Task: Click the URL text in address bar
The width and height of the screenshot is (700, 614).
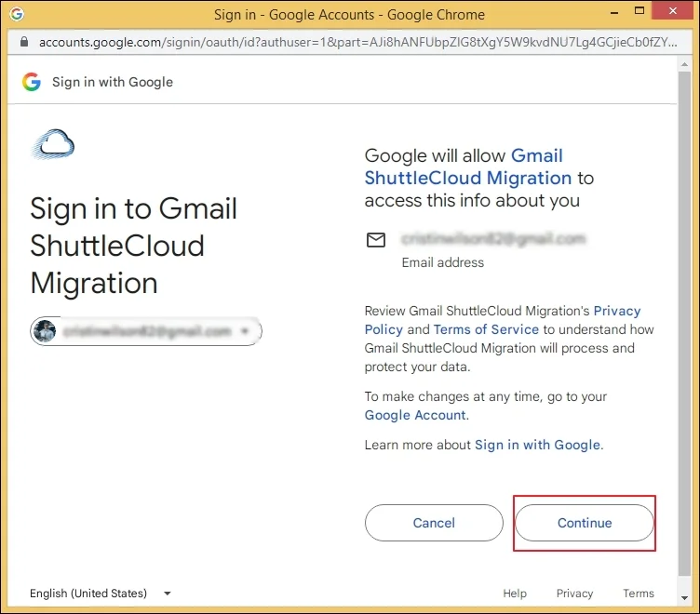Action: 358,42
